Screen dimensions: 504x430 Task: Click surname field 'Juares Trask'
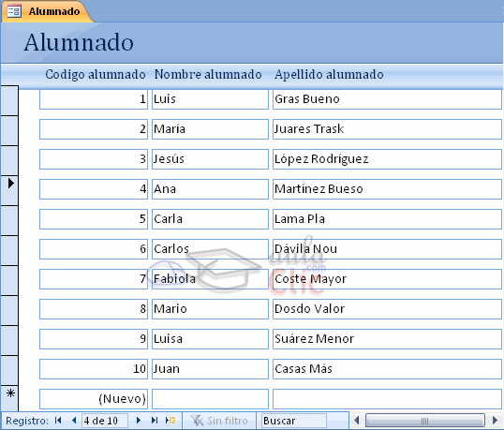[387, 129]
